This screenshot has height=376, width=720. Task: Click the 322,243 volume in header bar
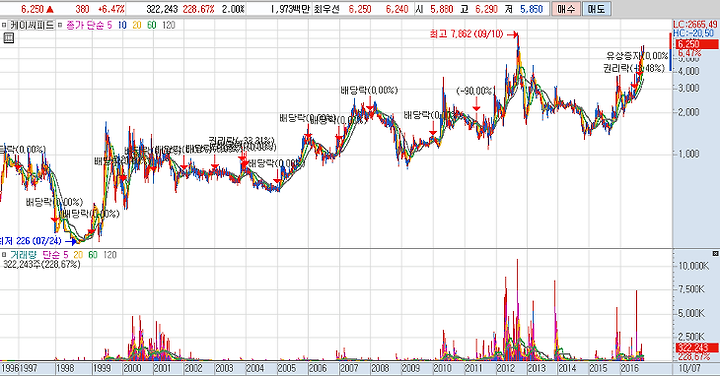162,9
